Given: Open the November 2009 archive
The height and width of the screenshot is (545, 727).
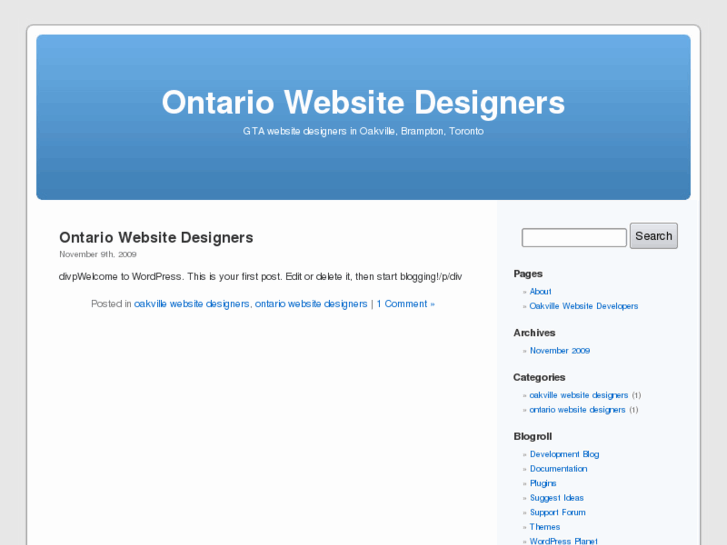Looking at the screenshot, I should pyautogui.click(x=560, y=351).
